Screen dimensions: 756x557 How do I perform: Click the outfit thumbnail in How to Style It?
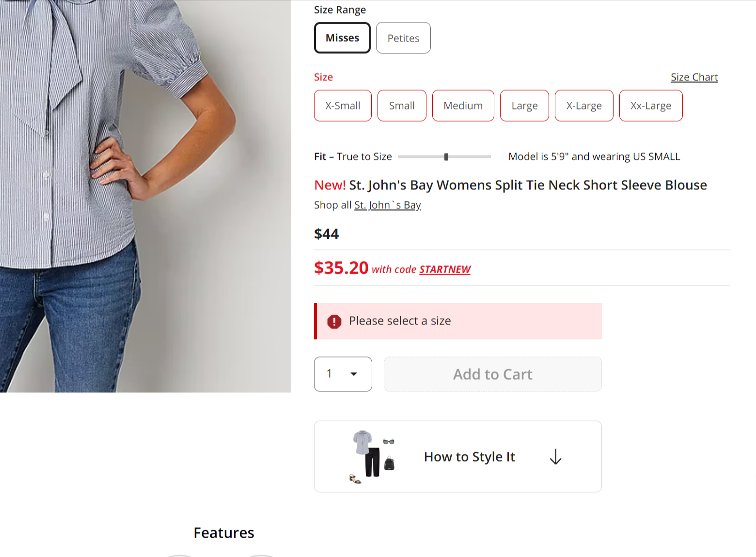pos(372,457)
